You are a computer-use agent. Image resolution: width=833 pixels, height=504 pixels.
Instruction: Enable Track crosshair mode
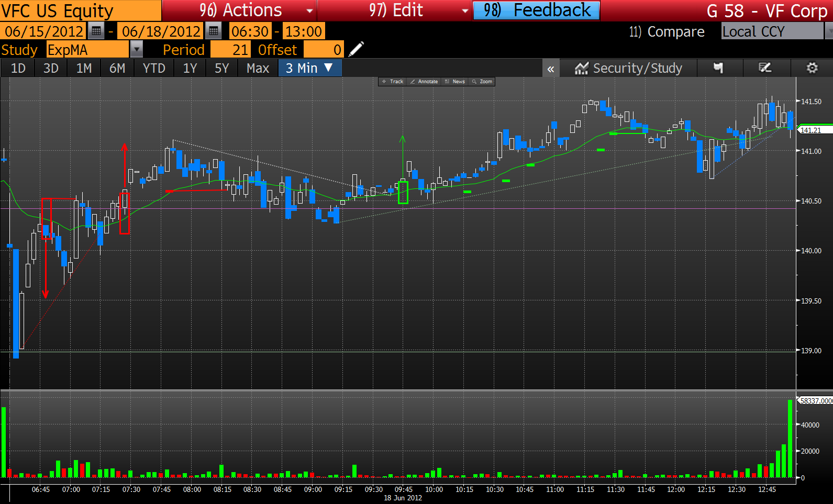[x=393, y=82]
